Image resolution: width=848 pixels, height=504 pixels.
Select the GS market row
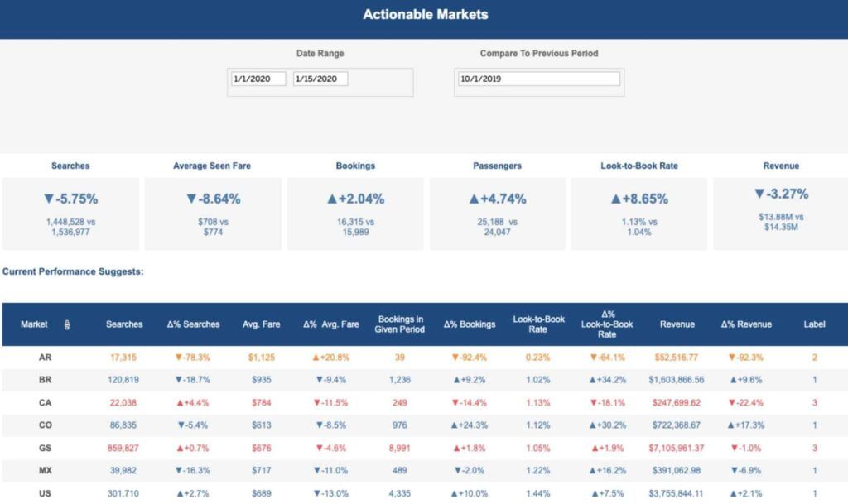coord(424,448)
